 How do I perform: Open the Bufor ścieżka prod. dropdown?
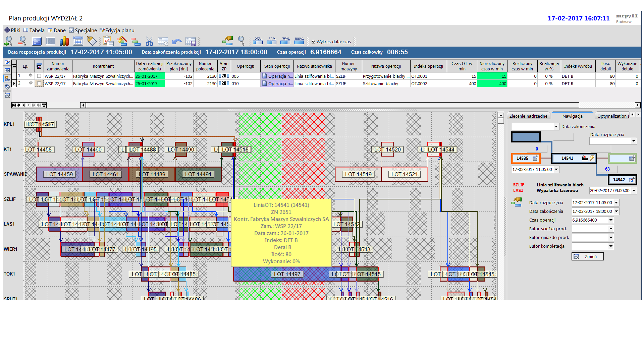coord(611,229)
